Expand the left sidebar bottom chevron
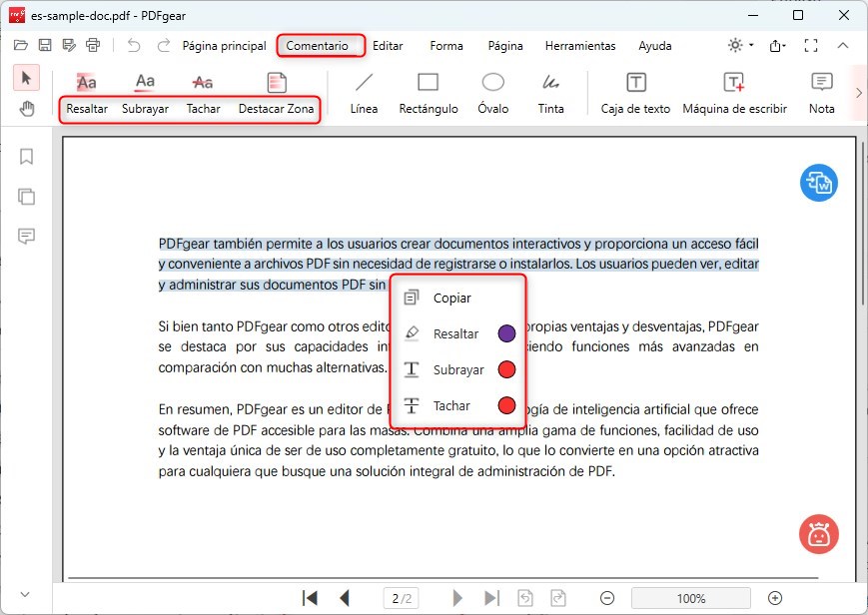The width and height of the screenshot is (868, 615). click(x=25, y=594)
